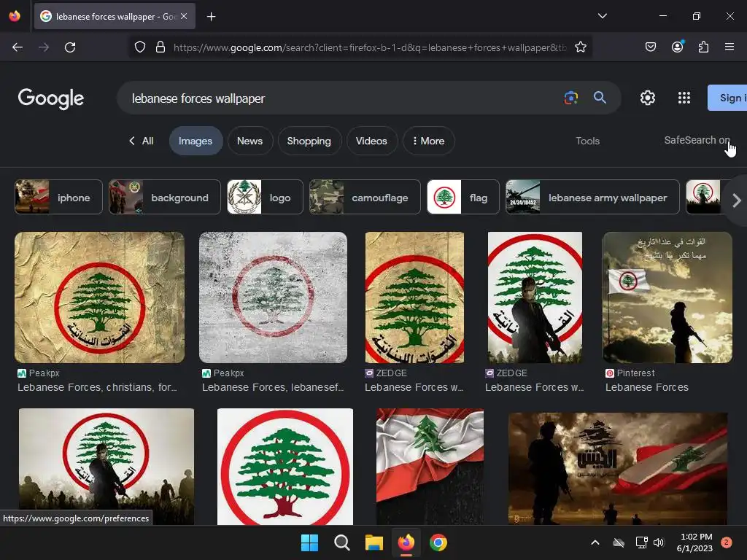Switch to the Videos tab

(x=371, y=141)
